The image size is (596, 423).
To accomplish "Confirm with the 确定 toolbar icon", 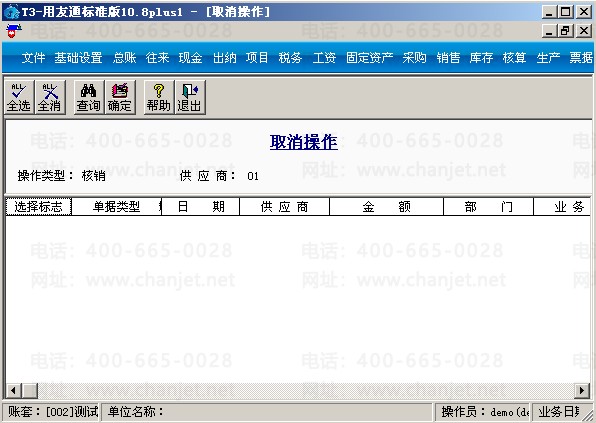I will point(120,97).
